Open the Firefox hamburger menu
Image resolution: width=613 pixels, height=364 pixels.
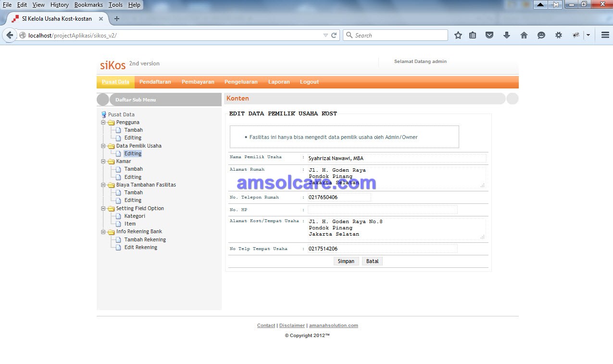click(605, 35)
